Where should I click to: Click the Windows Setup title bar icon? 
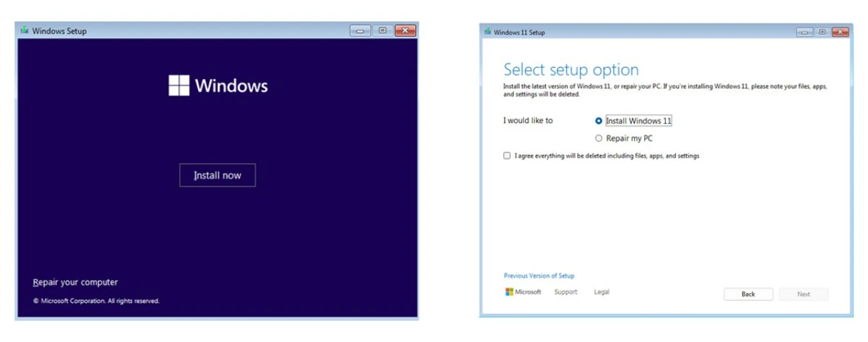point(25,31)
